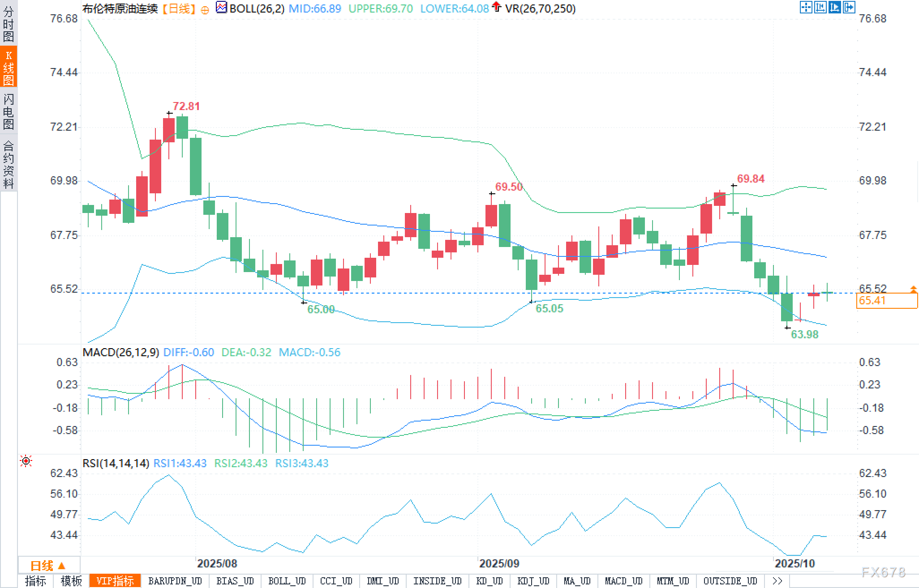The width and height of the screenshot is (919, 588).
Task: Click the axis-with-bar chart icon at top right
Action: click(x=820, y=7)
